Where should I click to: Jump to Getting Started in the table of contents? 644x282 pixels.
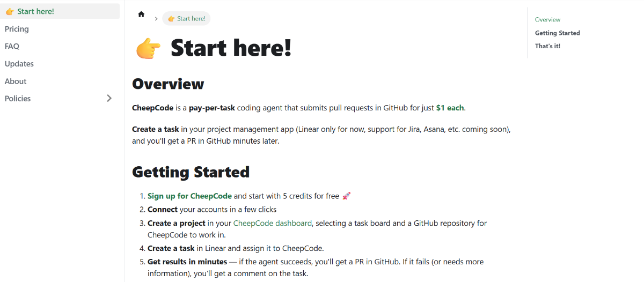(x=557, y=33)
